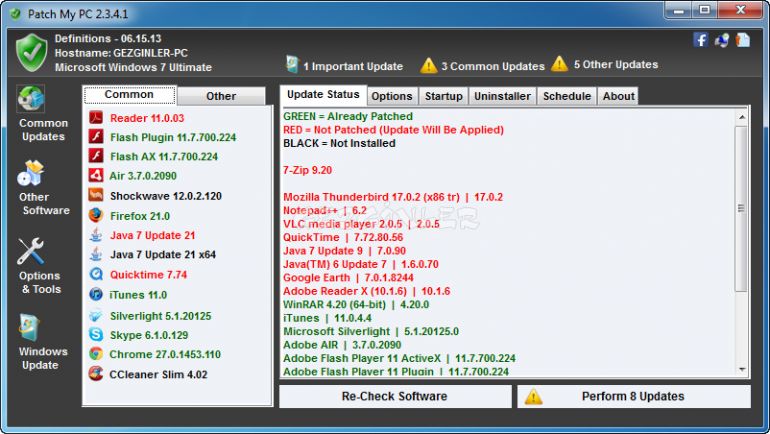Image resolution: width=770 pixels, height=434 pixels.
Task: Select Flash Plugin 11.7.700.224 entry
Action: 173,137
